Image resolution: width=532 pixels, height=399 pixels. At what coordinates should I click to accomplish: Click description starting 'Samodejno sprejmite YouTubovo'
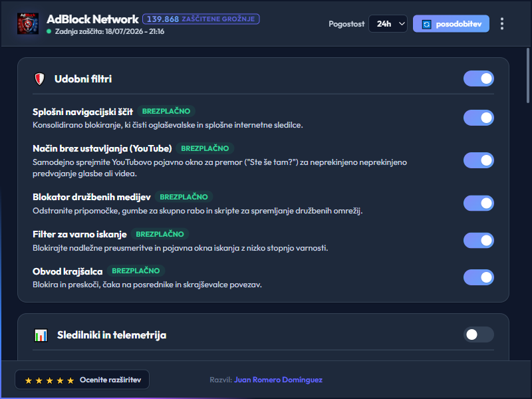(219, 168)
